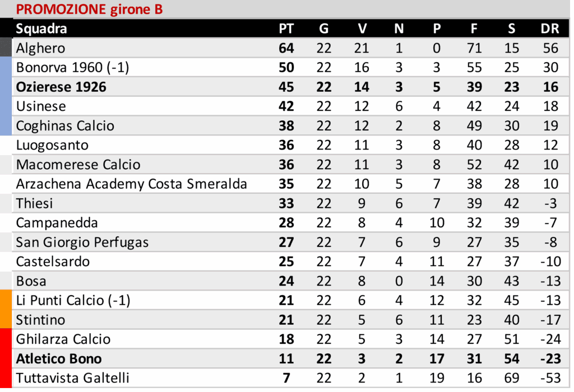Click the Bonorva 1960 (-1) team name

click(73, 68)
